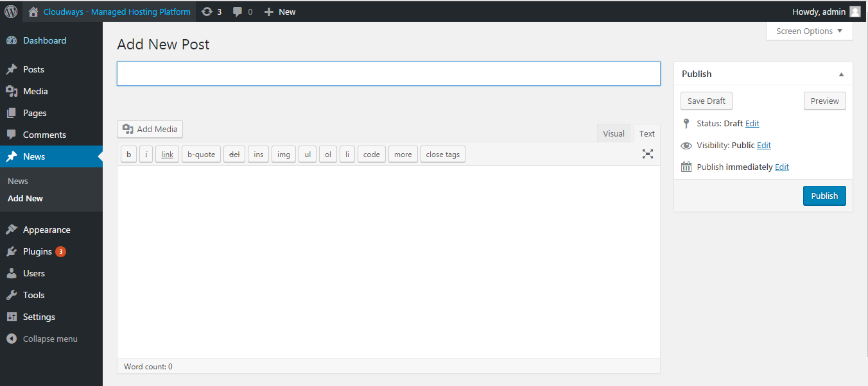Viewport: 868px width, 386px height.
Task: Click the updates icon in the admin bar
Action: pos(211,11)
